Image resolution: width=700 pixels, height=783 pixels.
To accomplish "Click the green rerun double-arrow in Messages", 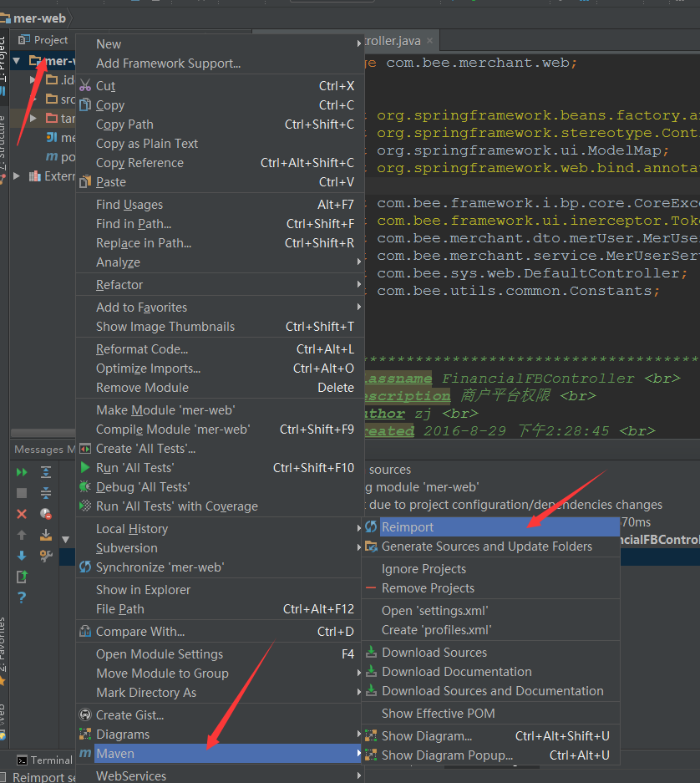I will click(22, 472).
